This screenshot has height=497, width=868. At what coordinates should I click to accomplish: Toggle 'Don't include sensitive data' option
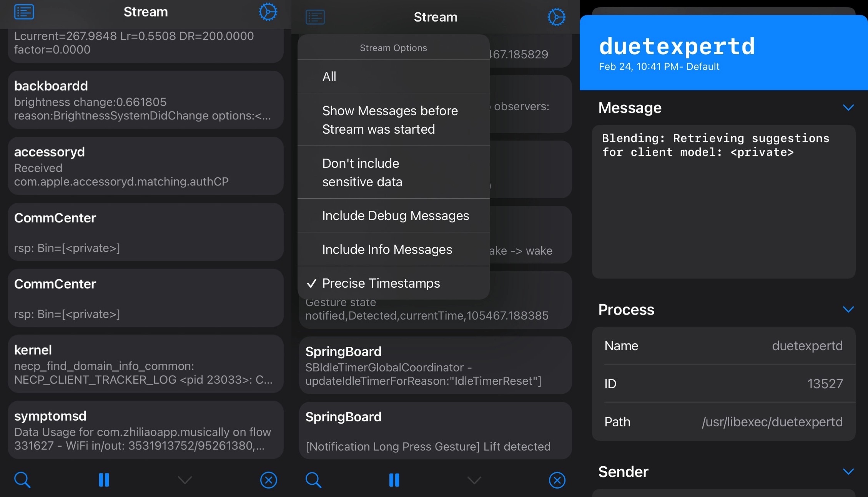[394, 172]
